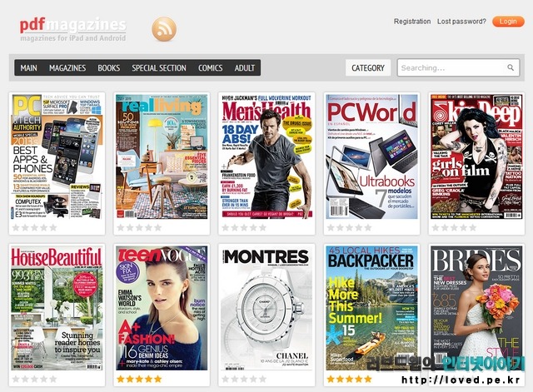
Task: Rate PCWorld using its star rating
Action: coord(349,227)
